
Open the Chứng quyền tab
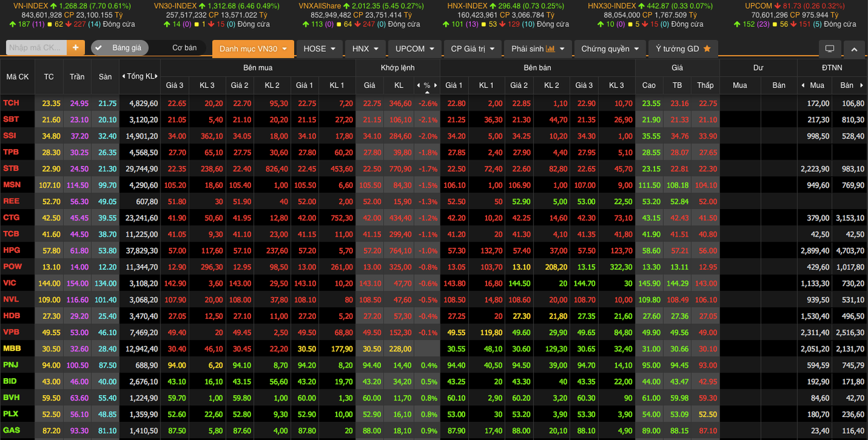(610, 49)
